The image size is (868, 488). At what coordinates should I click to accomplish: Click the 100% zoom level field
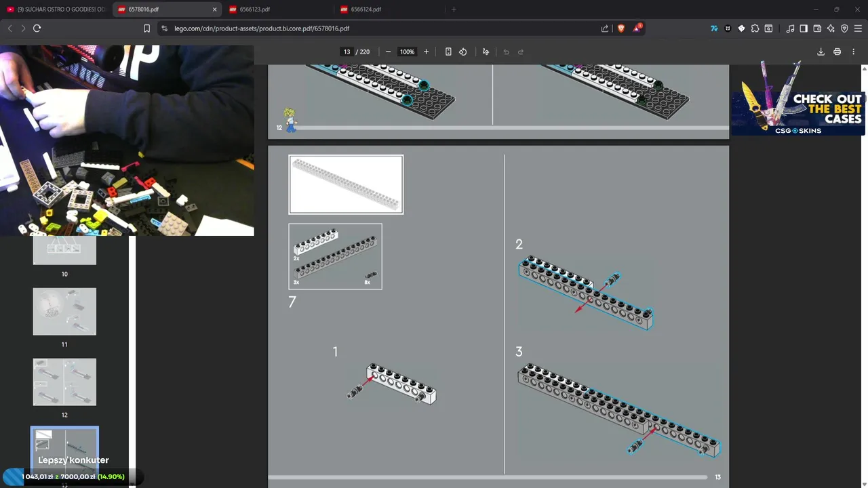click(407, 52)
